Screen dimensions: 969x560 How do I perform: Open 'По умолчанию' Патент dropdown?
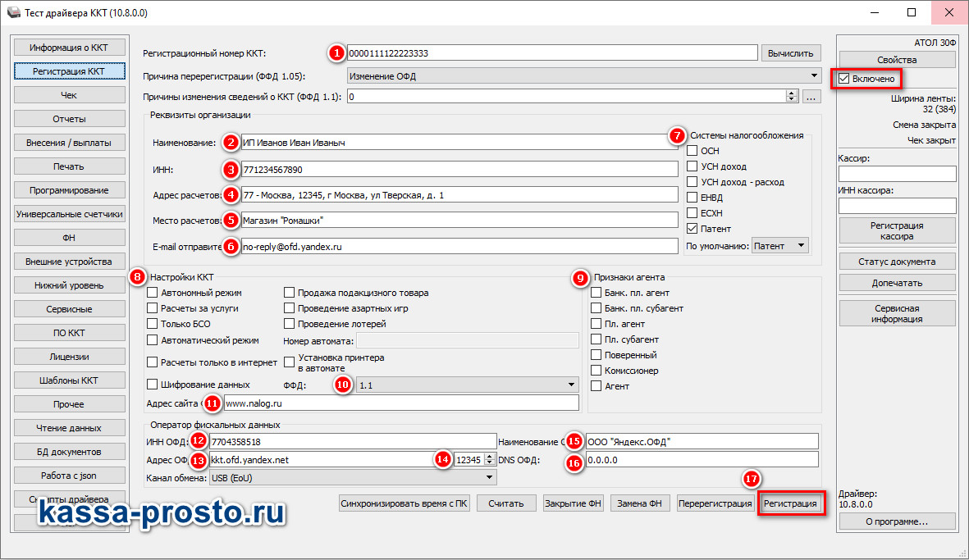[780, 246]
